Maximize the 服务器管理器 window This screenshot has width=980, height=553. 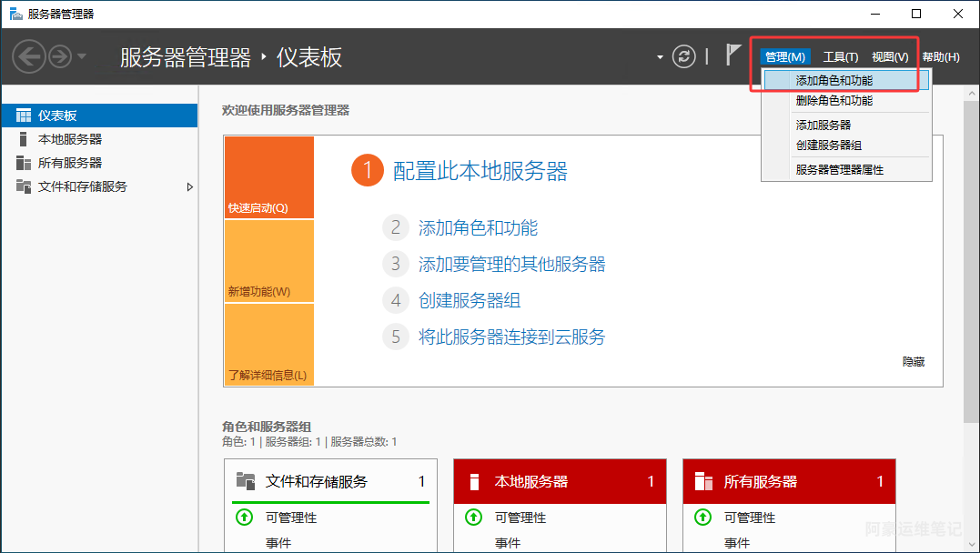click(x=916, y=14)
